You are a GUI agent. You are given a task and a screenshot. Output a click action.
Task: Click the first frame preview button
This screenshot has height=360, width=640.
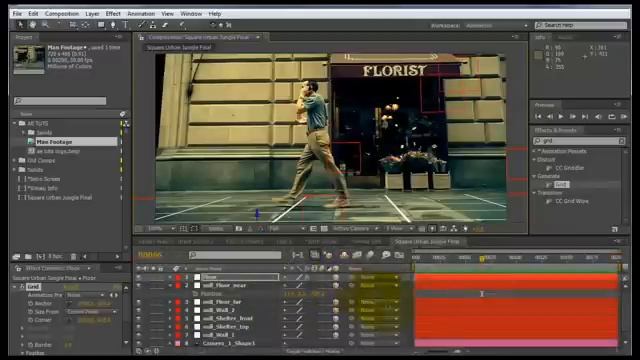[x=538, y=117]
